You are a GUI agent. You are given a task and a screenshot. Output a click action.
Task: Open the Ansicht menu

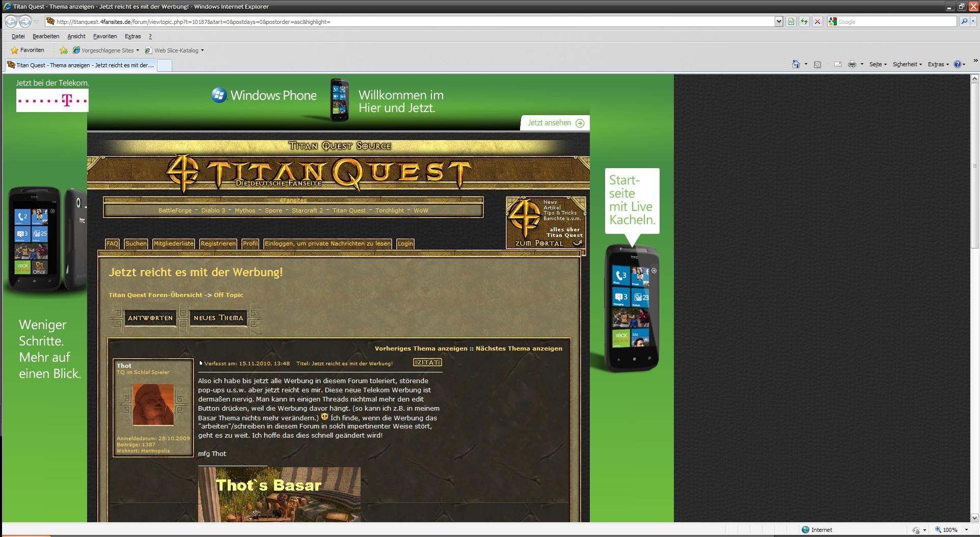tap(76, 36)
